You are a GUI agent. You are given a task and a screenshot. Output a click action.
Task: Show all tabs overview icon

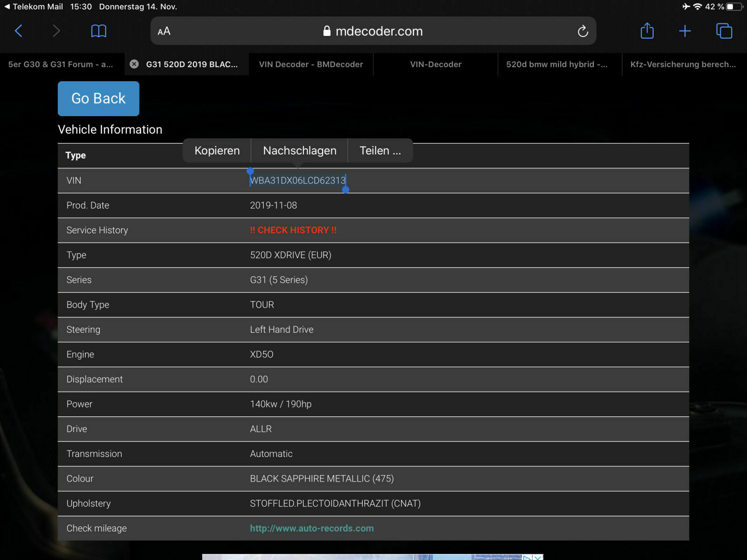point(724,31)
